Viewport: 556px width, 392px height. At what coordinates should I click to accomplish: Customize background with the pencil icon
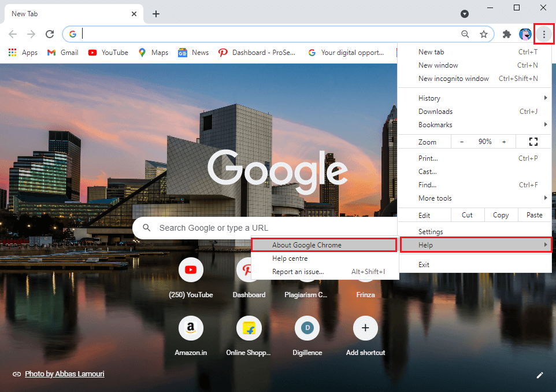pos(540,375)
